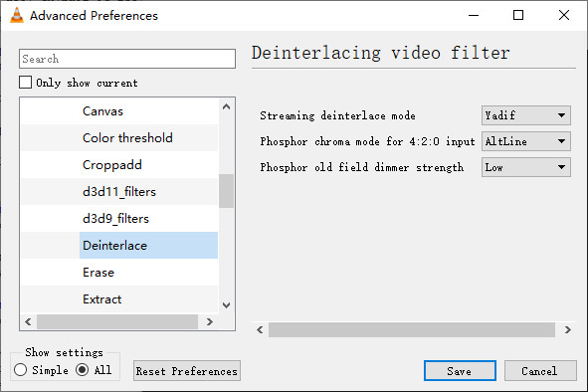
Task: Select the Deinterlace tree item
Action: 148,246
